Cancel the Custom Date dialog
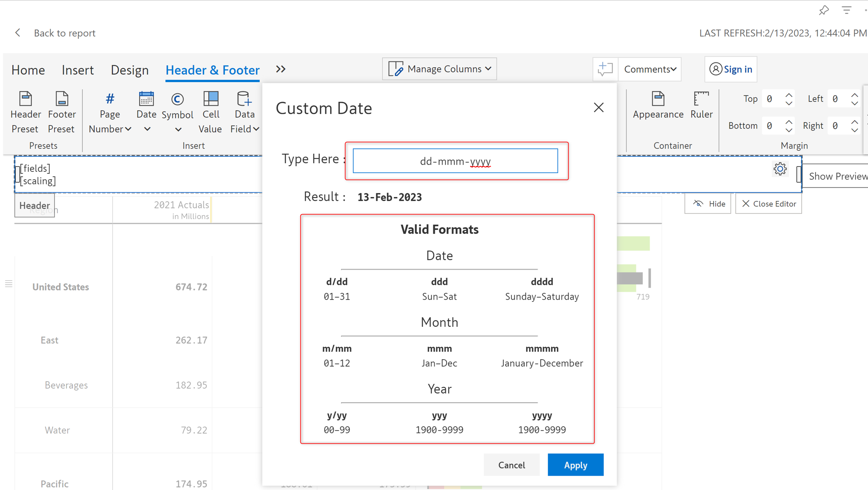 [x=511, y=465]
